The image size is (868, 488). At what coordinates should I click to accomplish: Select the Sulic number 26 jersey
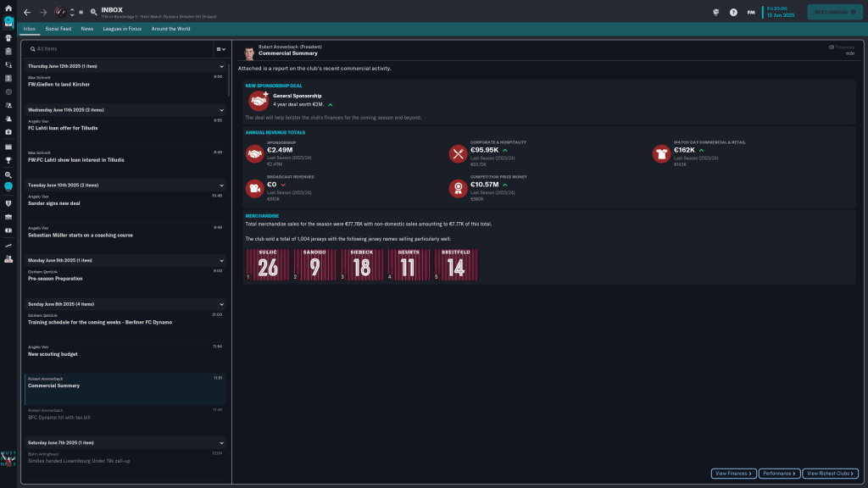click(x=267, y=265)
